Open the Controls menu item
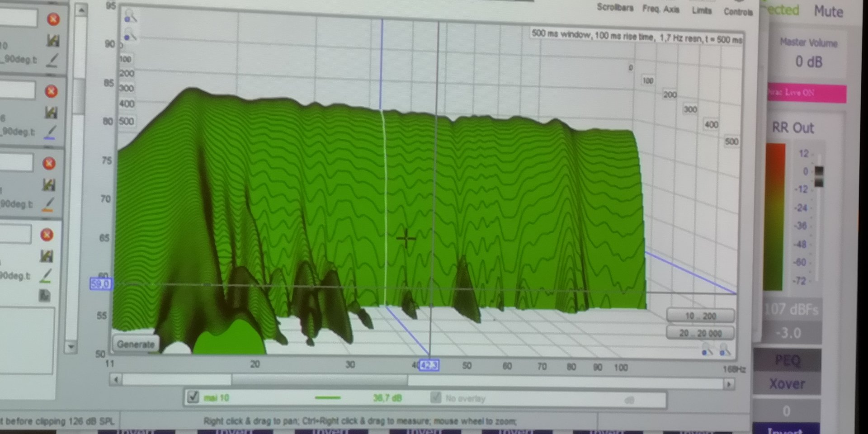 [738, 12]
